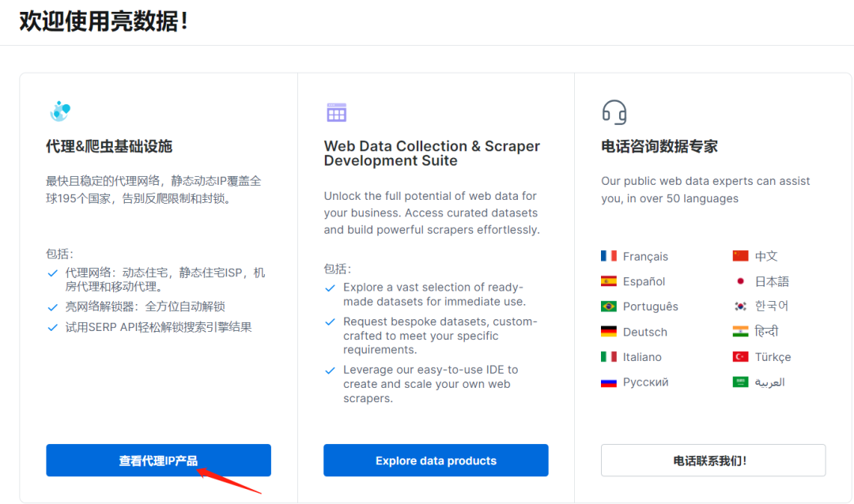Image resolution: width=854 pixels, height=504 pixels.
Task: Click the proxy and scraper infrastructure icon
Action: point(60,111)
